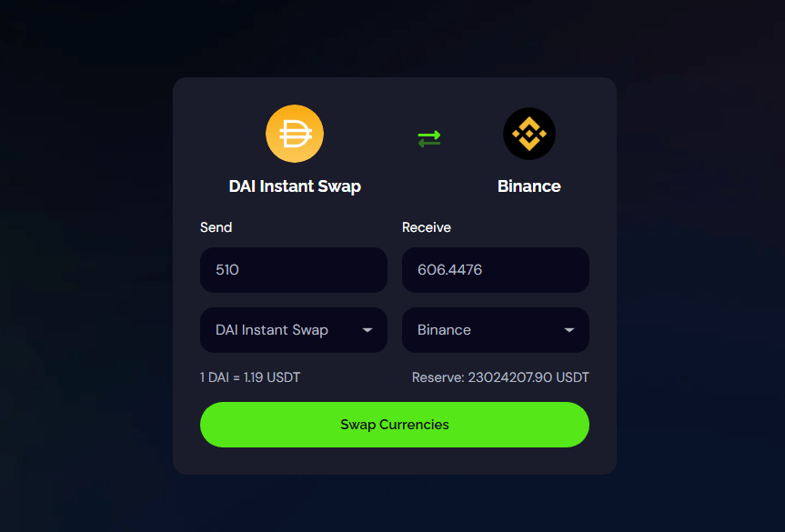Click "Binance" text inside the receive selector
This screenshot has height=532, width=785.
tap(444, 330)
